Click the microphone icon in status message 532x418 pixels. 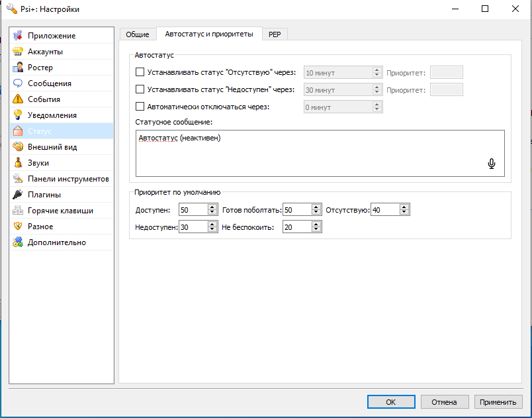[x=491, y=164]
